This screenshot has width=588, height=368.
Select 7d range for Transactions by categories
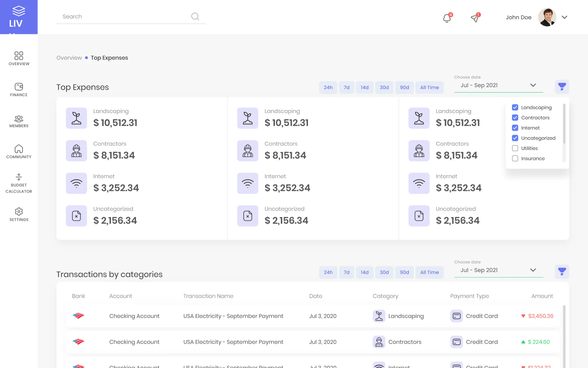pyautogui.click(x=347, y=272)
